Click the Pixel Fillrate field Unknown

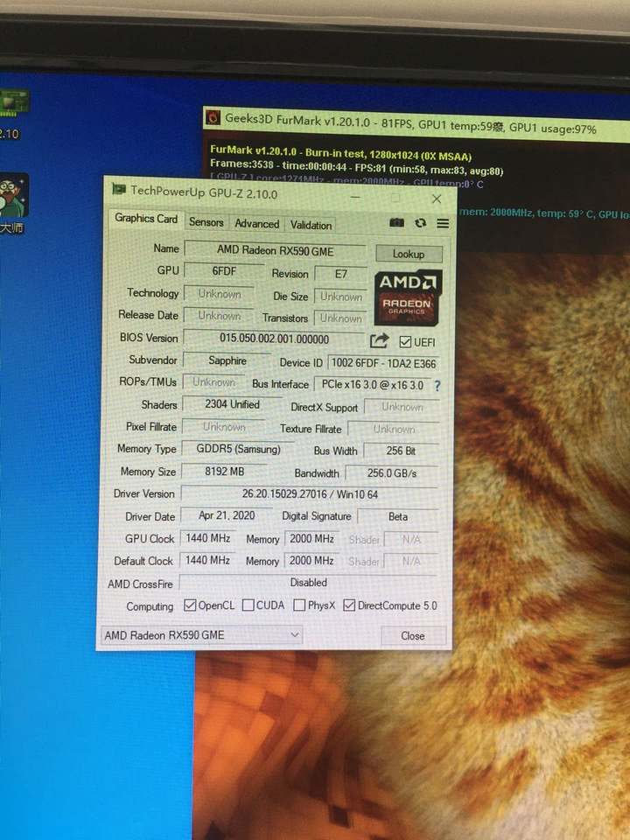(x=224, y=426)
